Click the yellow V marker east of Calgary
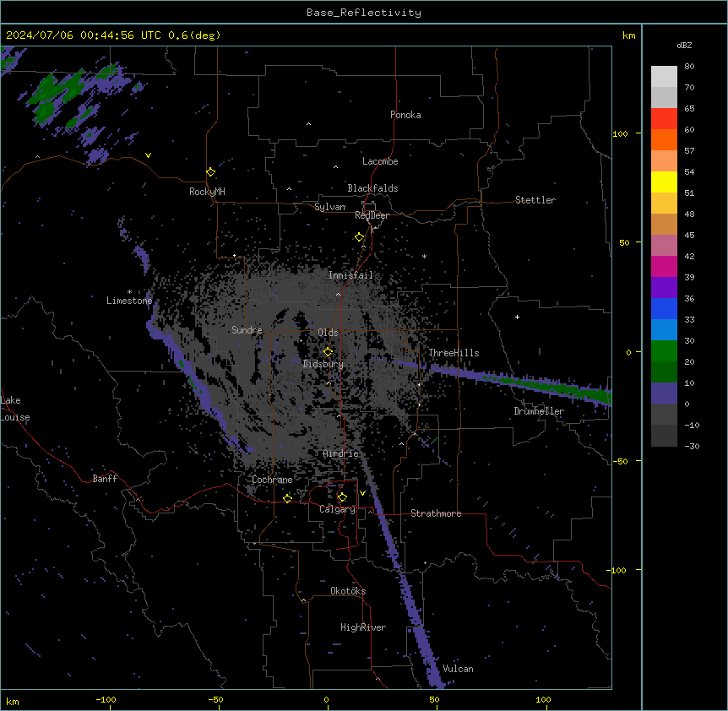728x711 pixels. coord(362,493)
